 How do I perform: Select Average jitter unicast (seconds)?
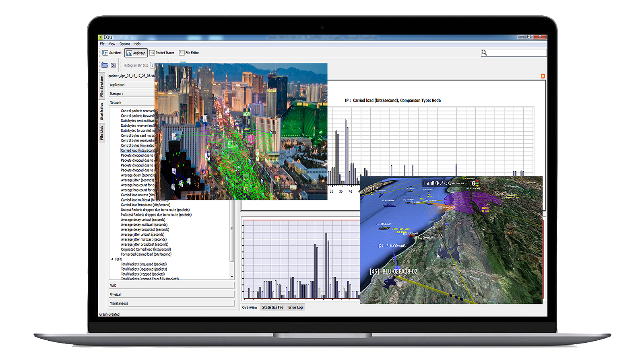pos(142,234)
